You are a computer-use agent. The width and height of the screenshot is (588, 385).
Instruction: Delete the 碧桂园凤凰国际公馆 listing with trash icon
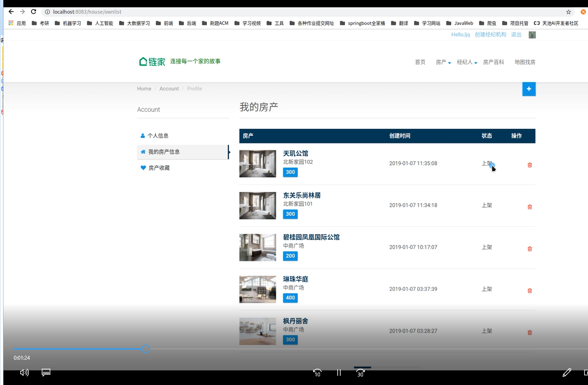530,249
